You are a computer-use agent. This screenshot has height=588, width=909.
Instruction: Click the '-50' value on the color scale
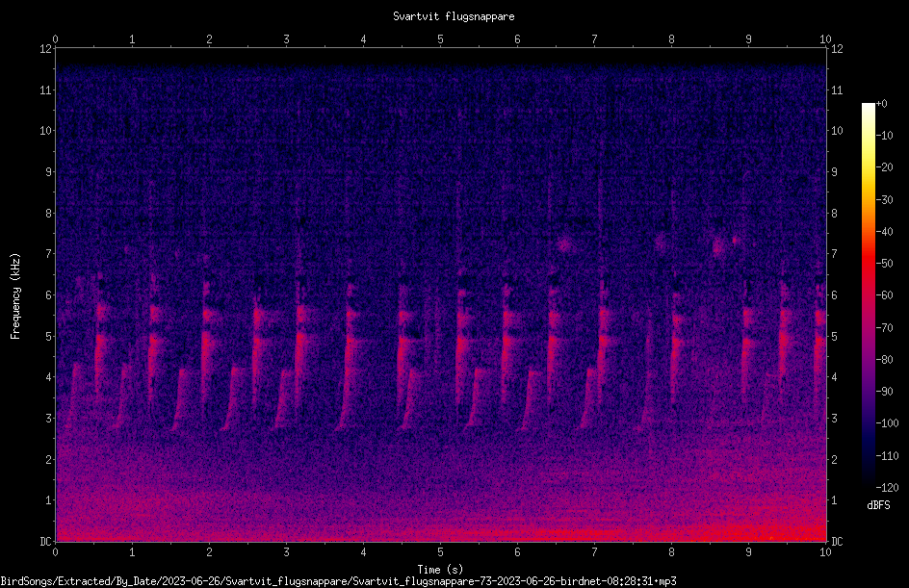pos(884,264)
